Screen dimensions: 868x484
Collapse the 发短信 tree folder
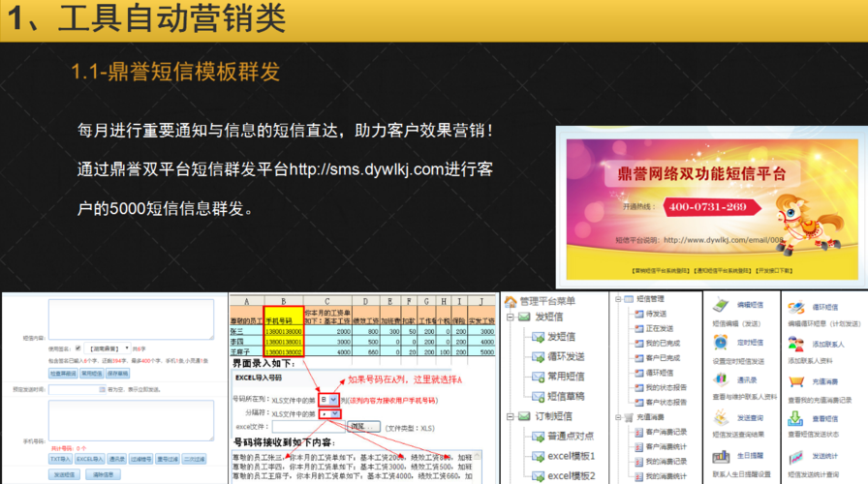511,317
